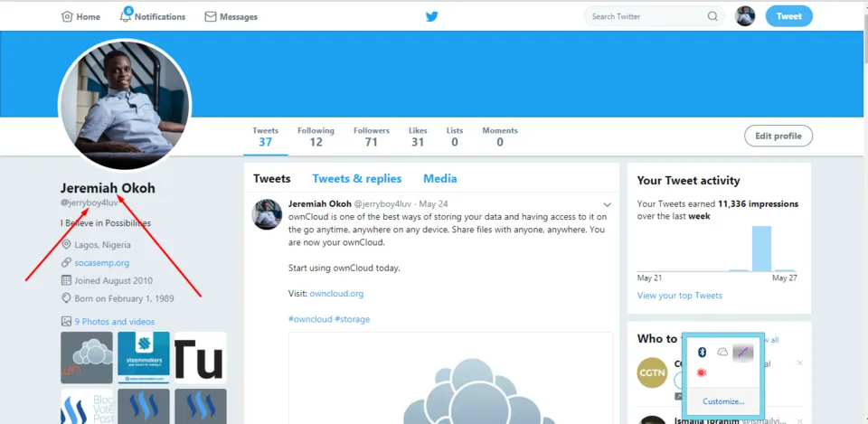Click the #owncloud hashtag
Screen dimensions: 868x424
click(310, 319)
